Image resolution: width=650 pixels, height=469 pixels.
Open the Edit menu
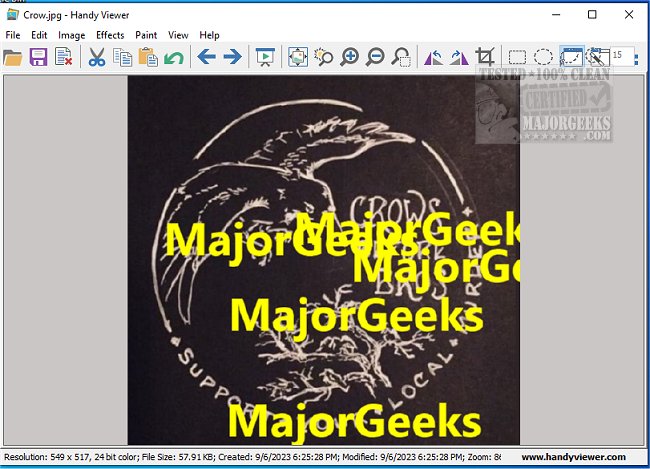click(39, 35)
